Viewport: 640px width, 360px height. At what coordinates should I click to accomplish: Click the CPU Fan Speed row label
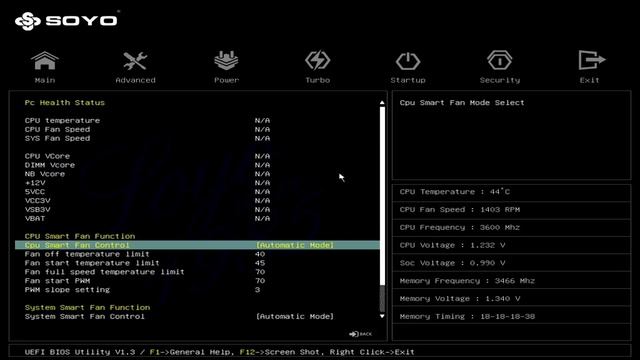click(x=57, y=129)
